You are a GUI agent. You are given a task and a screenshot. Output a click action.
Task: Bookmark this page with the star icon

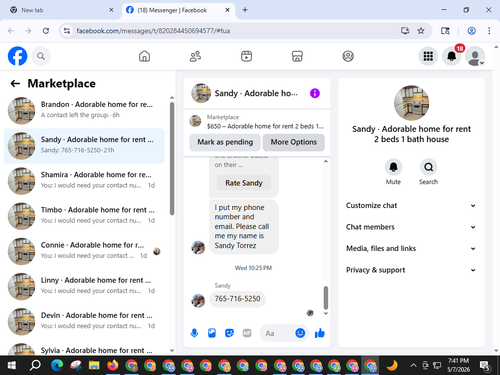tap(421, 31)
